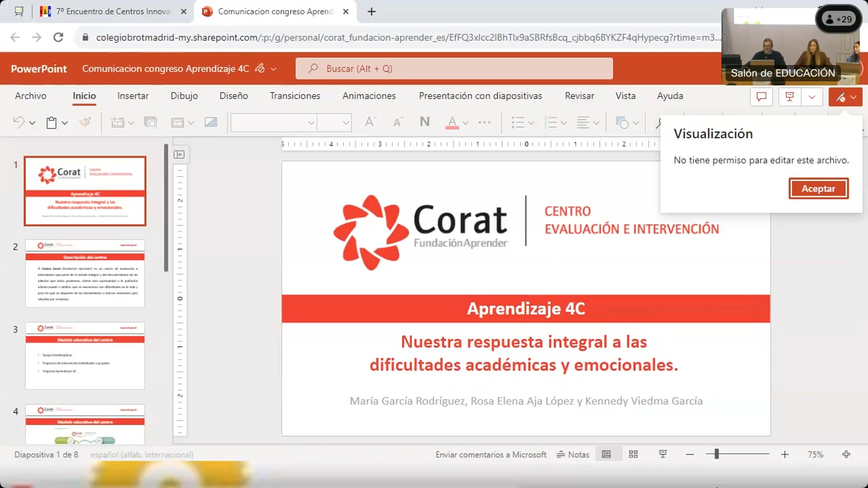Image resolution: width=868 pixels, height=488 pixels.
Task: Click the Bold N formatting icon
Action: pyautogui.click(x=425, y=122)
